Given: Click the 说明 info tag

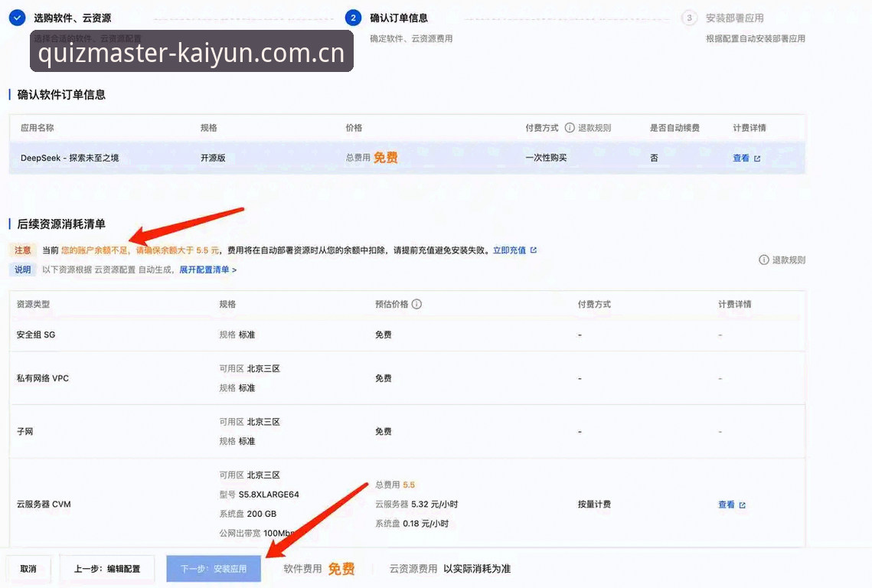Looking at the screenshot, I should [23, 269].
